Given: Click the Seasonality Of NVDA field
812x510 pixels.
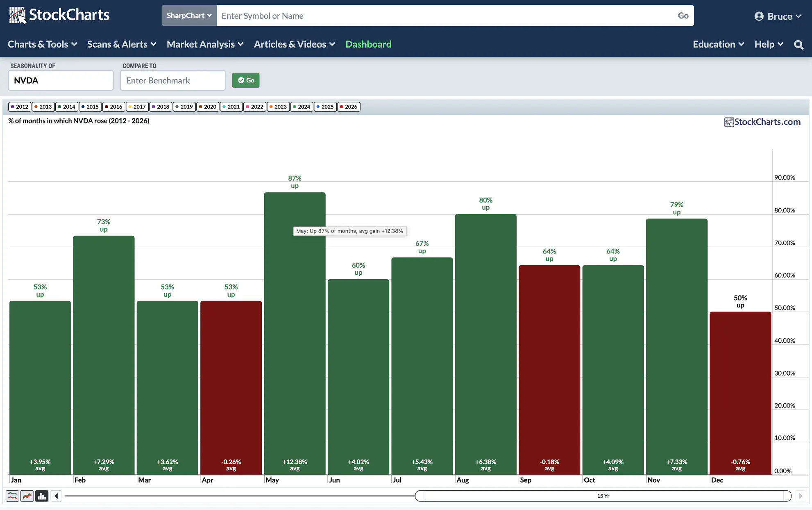Looking at the screenshot, I should (x=61, y=80).
